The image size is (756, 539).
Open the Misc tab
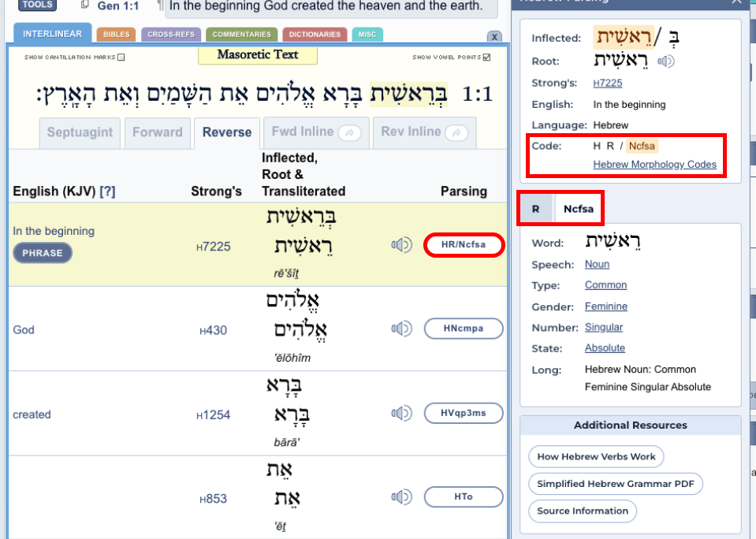pos(367,34)
